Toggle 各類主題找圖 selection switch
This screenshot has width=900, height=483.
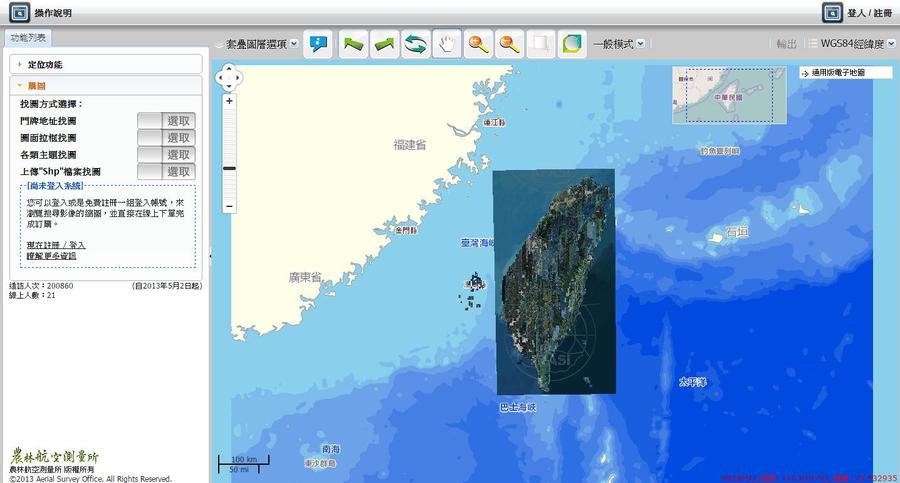pyautogui.click(x=166, y=154)
